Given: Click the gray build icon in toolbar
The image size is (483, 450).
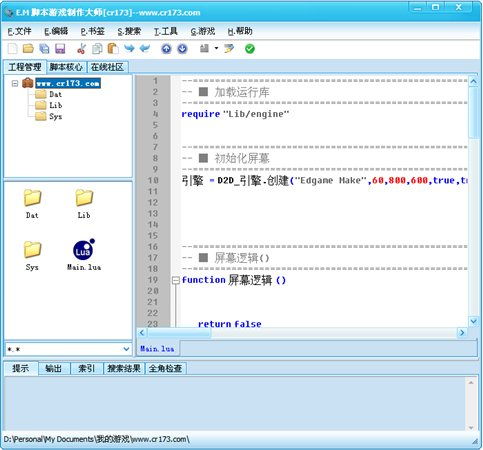Looking at the screenshot, I should pyautogui.click(x=204, y=49).
